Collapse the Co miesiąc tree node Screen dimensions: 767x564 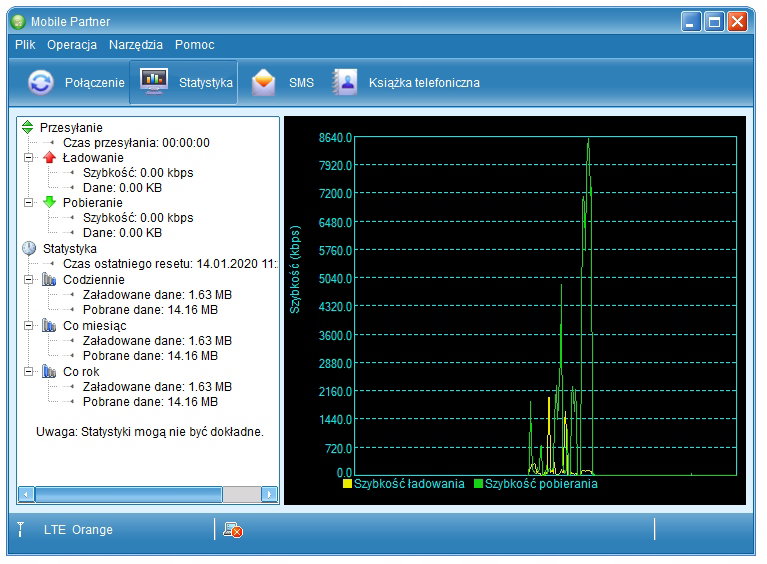pos(29,326)
